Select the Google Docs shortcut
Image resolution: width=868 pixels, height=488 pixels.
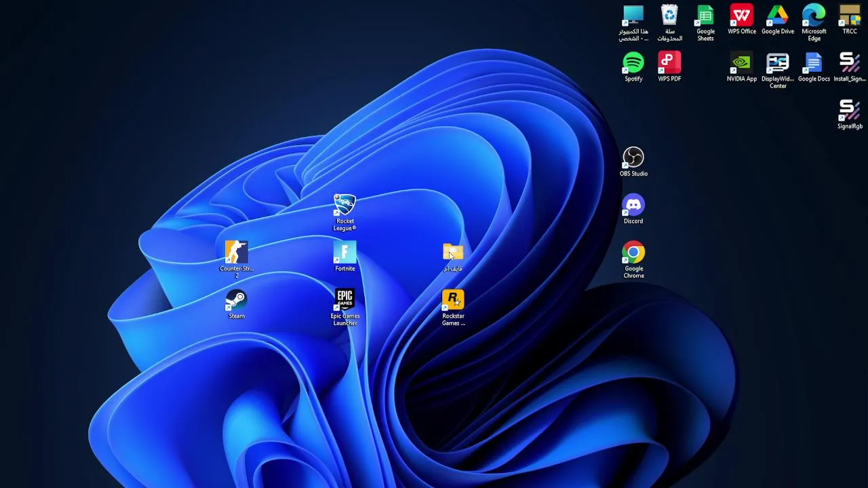814,66
